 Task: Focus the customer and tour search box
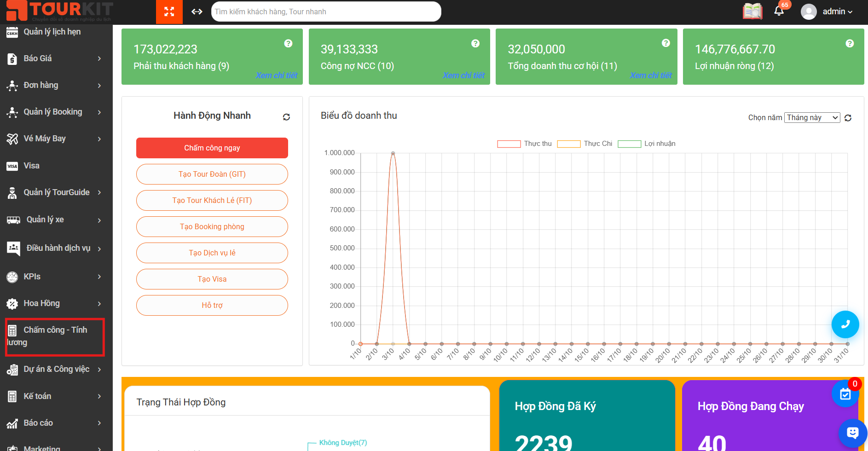(326, 12)
